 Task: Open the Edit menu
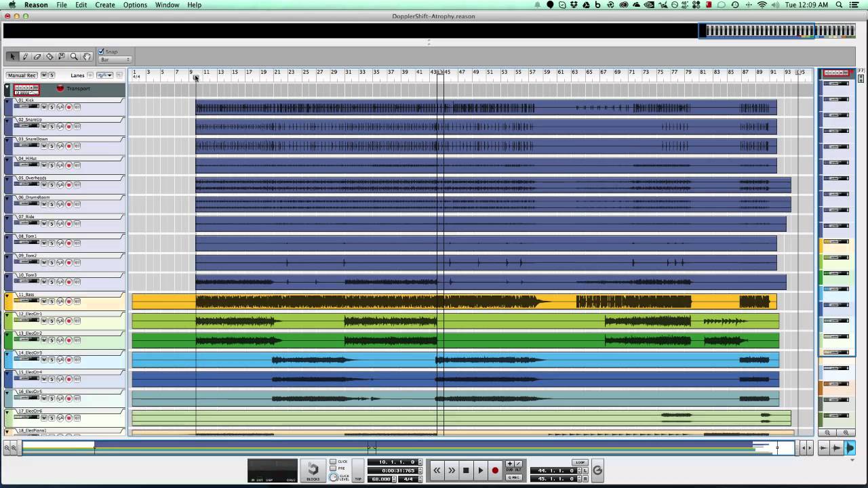81,5
